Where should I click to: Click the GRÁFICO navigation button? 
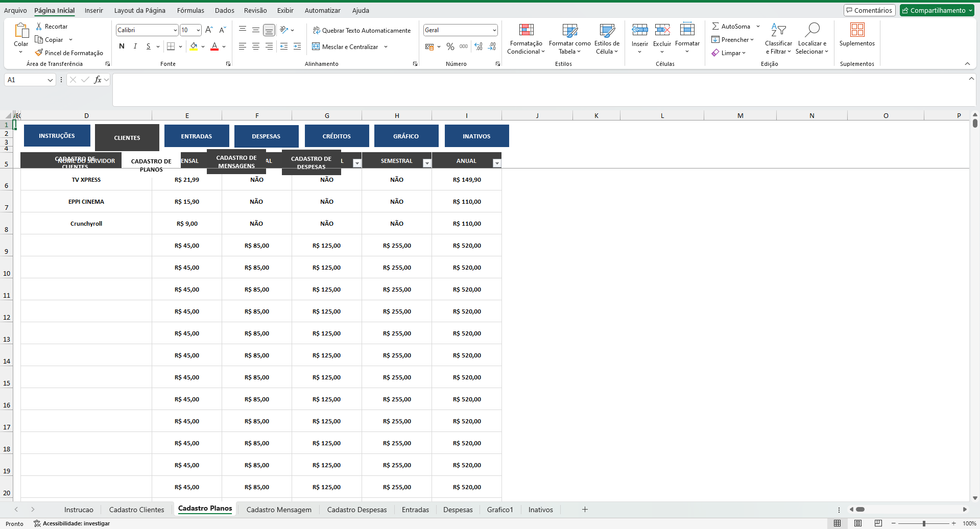406,136
